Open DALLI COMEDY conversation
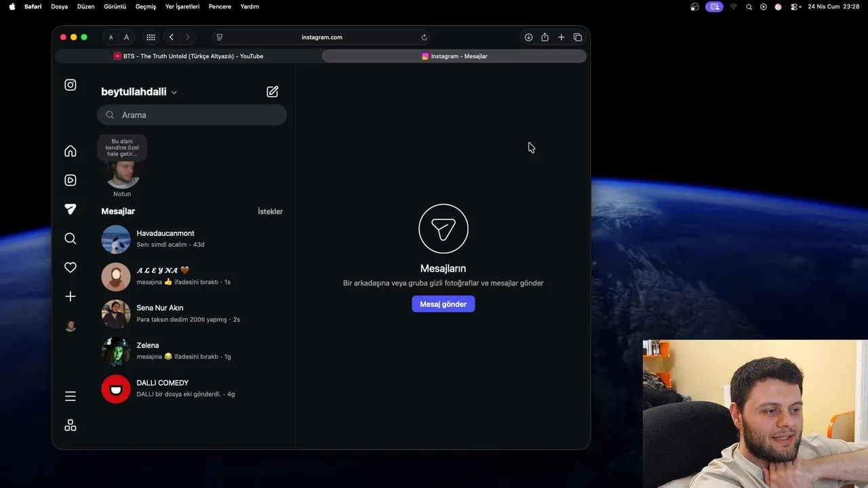The height and width of the screenshot is (488, 868). click(x=192, y=388)
